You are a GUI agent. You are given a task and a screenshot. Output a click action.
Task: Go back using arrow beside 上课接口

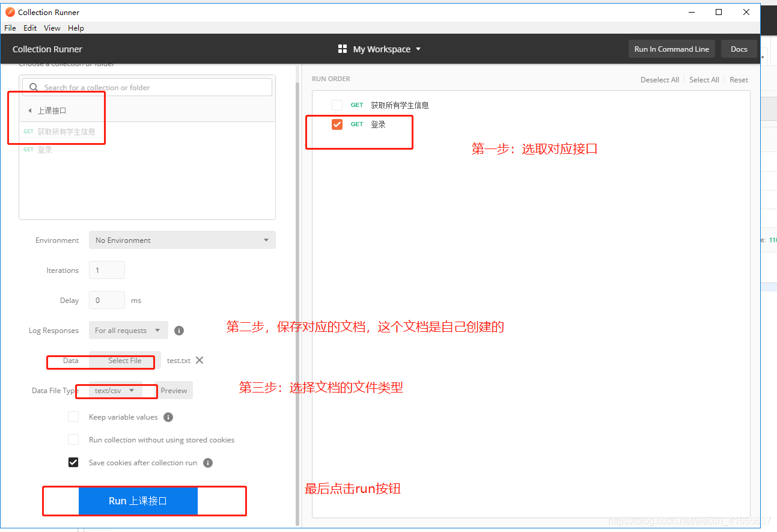[x=30, y=111]
